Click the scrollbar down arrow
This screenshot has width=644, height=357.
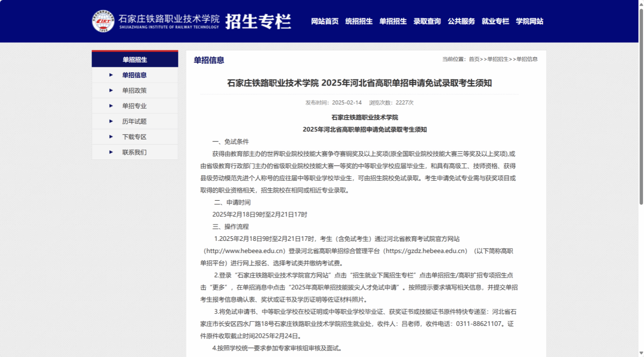coord(641,353)
